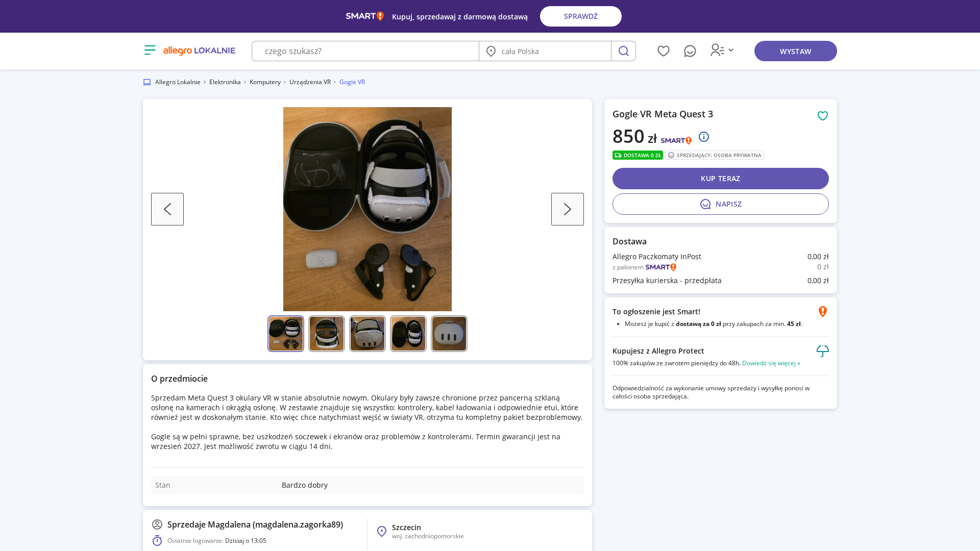Go to Elektronika breadcrumb
980x551 pixels.
[225, 82]
